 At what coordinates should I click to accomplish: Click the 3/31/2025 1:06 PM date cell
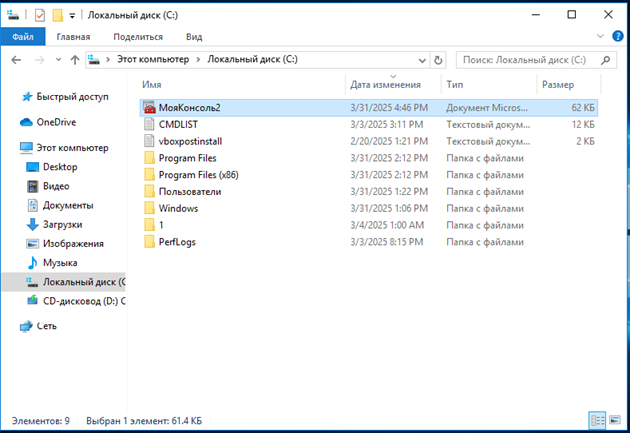(389, 208)
